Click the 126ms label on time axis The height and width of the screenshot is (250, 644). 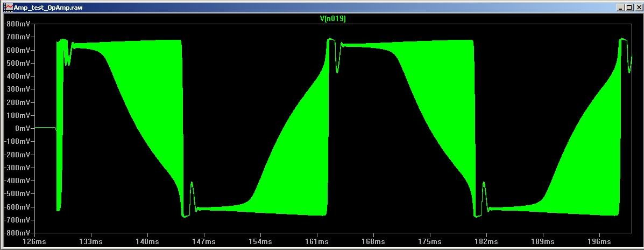click(34, 242)
